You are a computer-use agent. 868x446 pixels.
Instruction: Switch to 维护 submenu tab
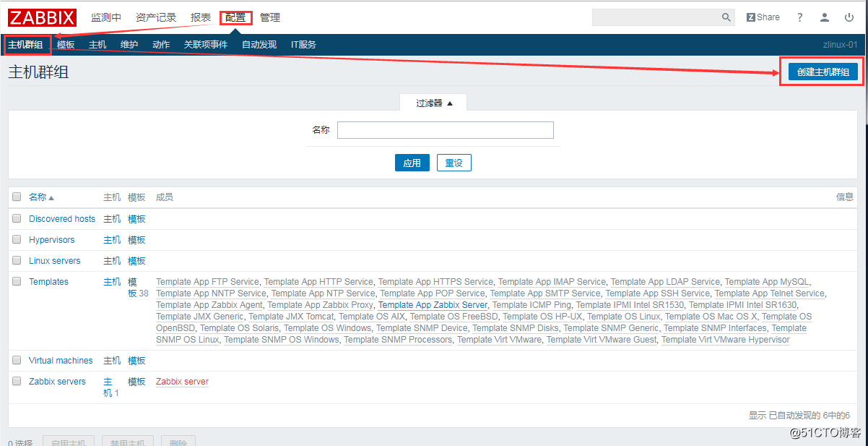(129, 45)
